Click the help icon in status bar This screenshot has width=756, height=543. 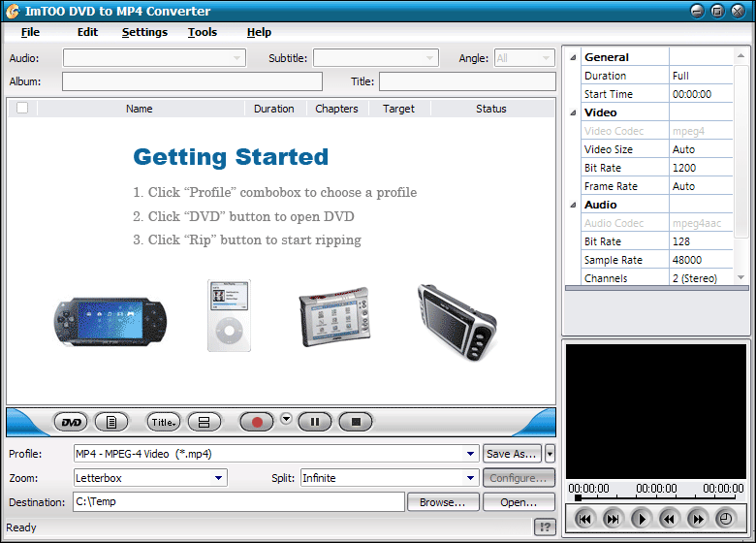(x=545, y=527)
